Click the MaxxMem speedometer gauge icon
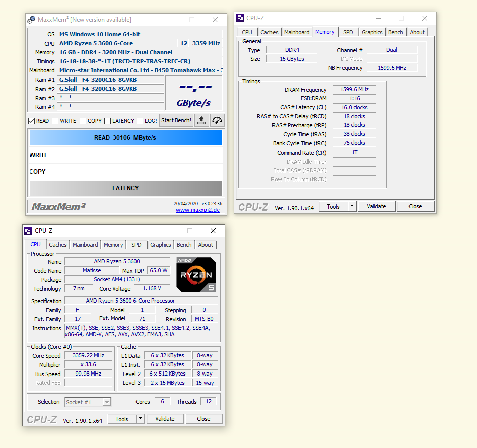477x448 pixels. click(217, 120)
